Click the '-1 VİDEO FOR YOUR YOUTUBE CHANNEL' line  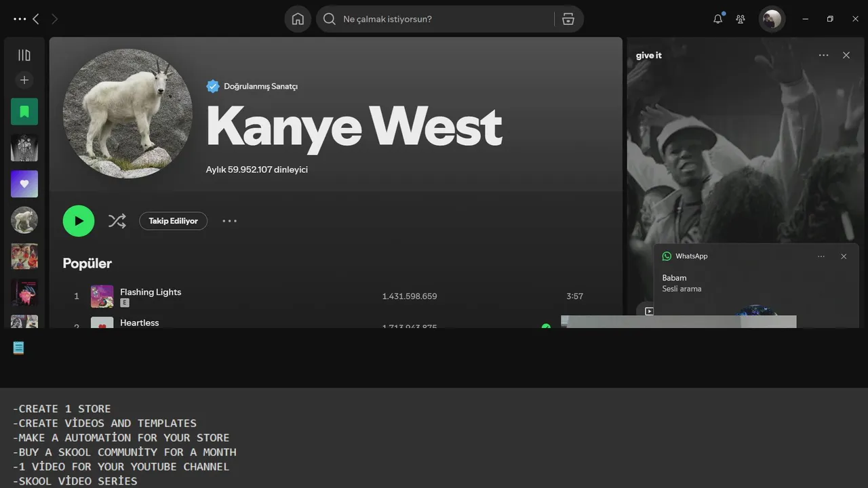[121, 467]
